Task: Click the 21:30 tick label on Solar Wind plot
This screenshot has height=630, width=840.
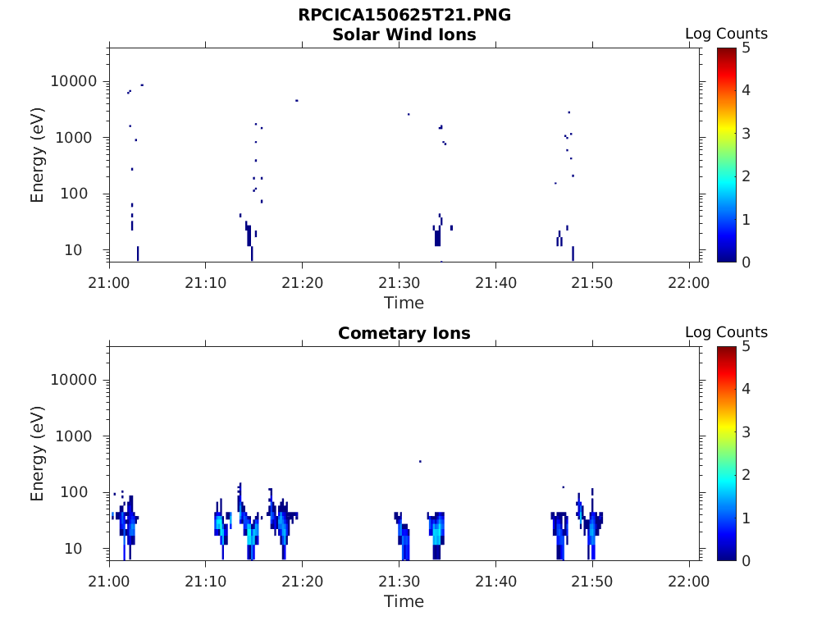Action: 399,282
